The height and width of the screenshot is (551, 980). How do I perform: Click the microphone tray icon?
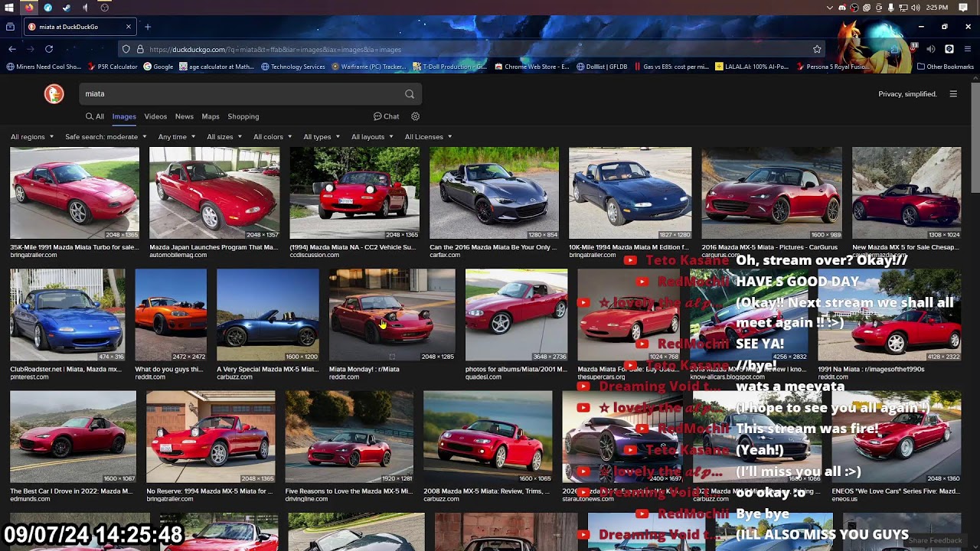tap(890, 8)
